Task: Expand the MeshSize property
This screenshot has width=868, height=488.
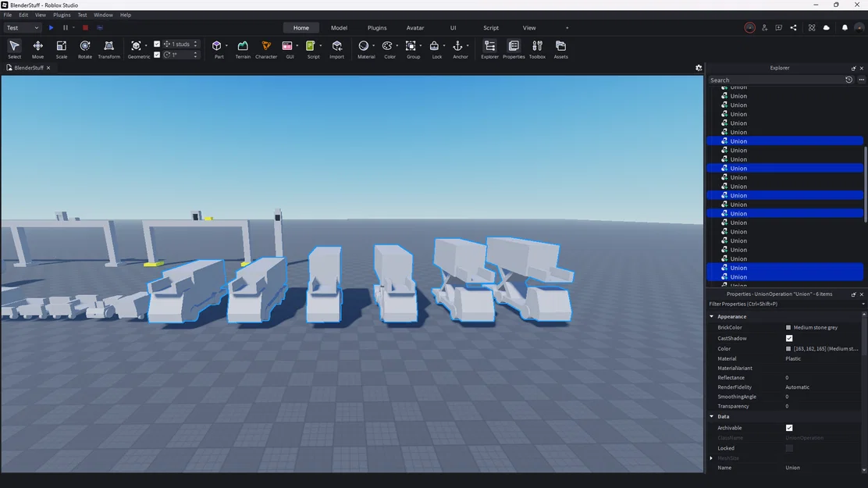Action: coord(712,458)
